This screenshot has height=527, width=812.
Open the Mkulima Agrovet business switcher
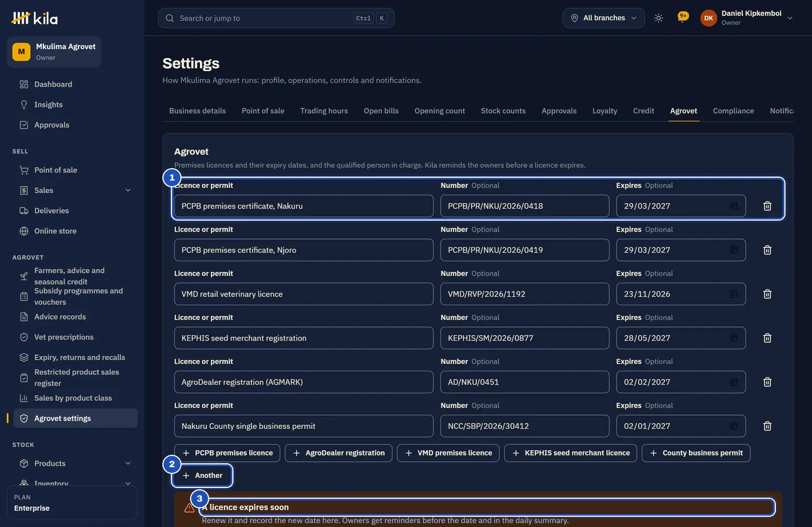54,52
